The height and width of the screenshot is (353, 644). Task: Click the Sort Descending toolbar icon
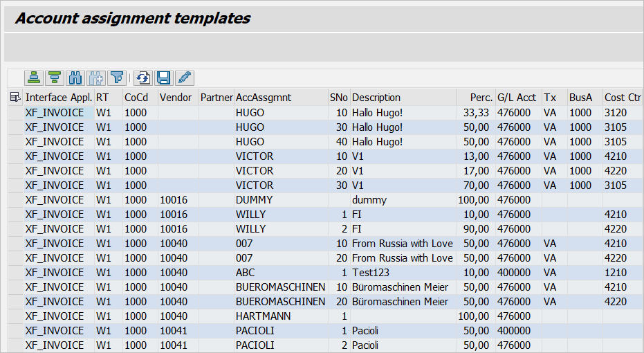55,78
